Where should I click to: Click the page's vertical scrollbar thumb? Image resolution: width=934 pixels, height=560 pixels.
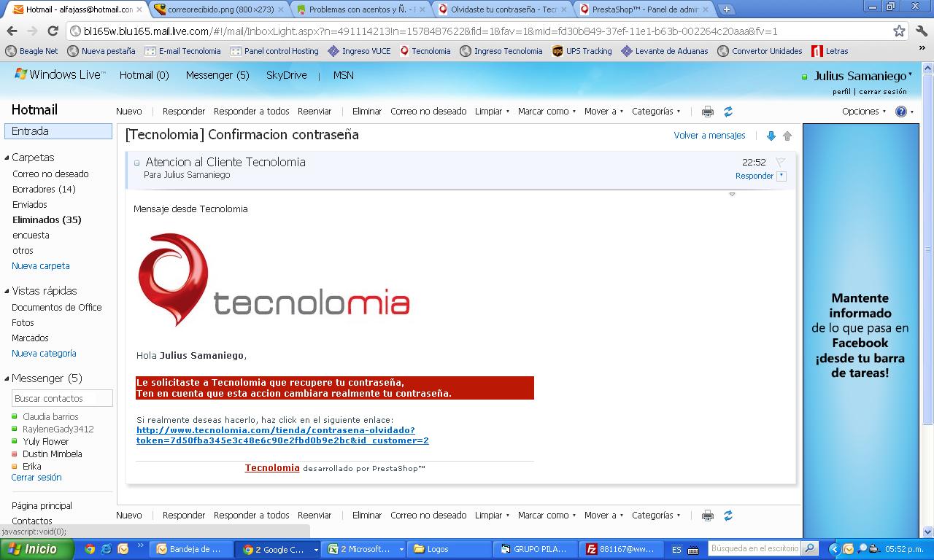tap(928, 248)
